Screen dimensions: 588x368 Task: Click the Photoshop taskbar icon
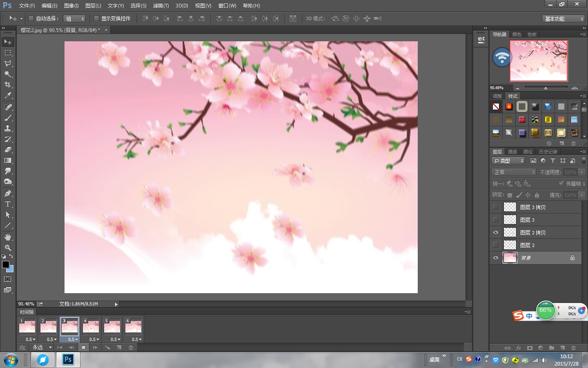pos(68,360)
